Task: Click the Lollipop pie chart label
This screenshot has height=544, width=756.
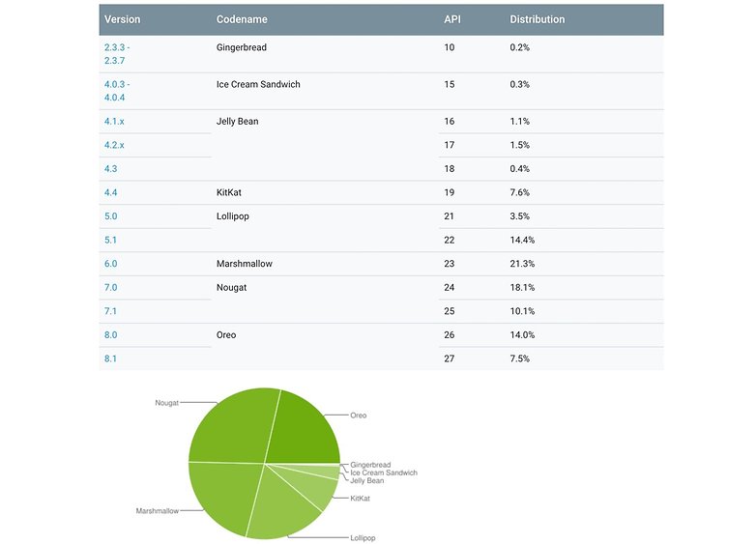Action: click(x=363, y=538)
